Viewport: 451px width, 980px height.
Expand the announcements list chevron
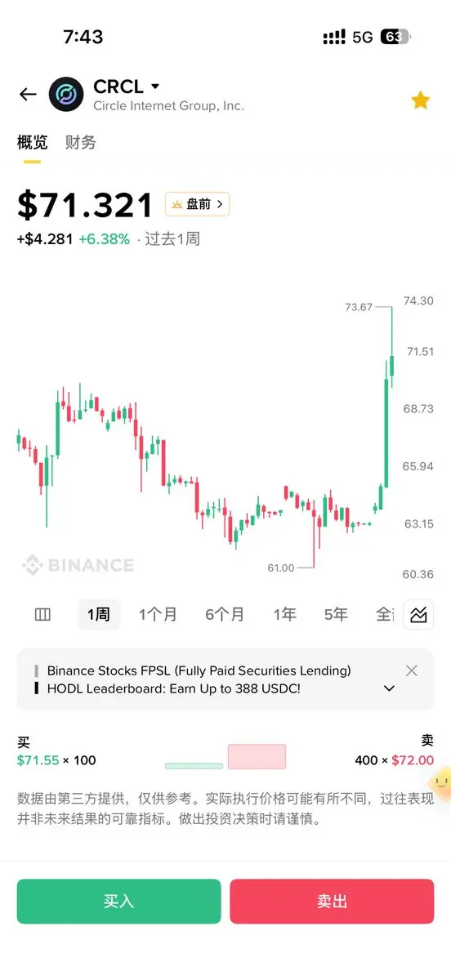[x=389, y=688]
